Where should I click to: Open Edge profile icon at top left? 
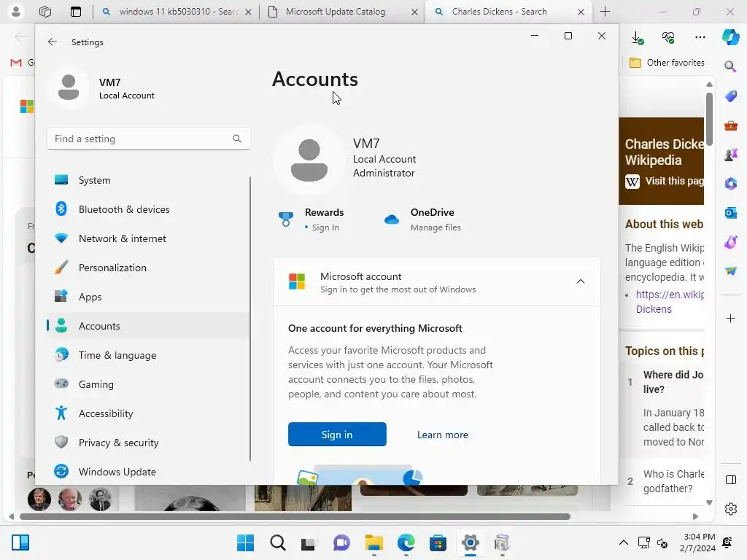[16, 12]
